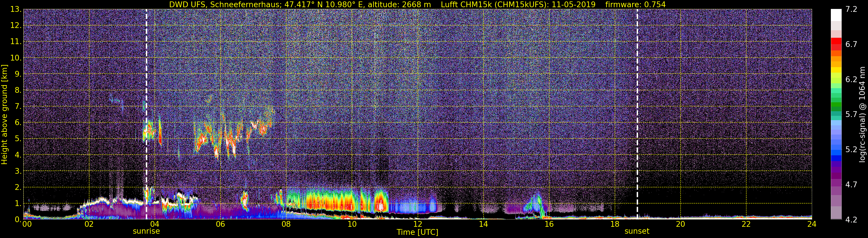Click the 'sunrise' label below the axis
The height and width of the screenshot is (238, 868).
[x=146, y=231]
